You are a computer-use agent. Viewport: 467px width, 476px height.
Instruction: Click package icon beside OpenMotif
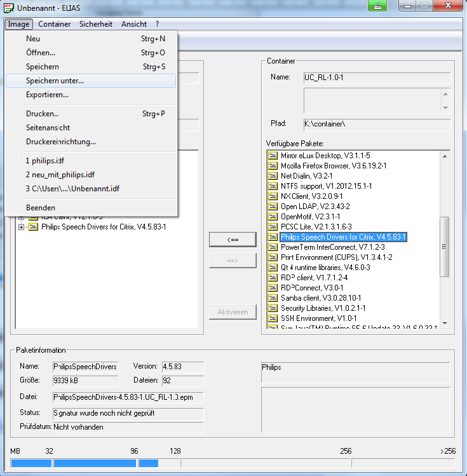pyautogui.click(x=273, y=217)
